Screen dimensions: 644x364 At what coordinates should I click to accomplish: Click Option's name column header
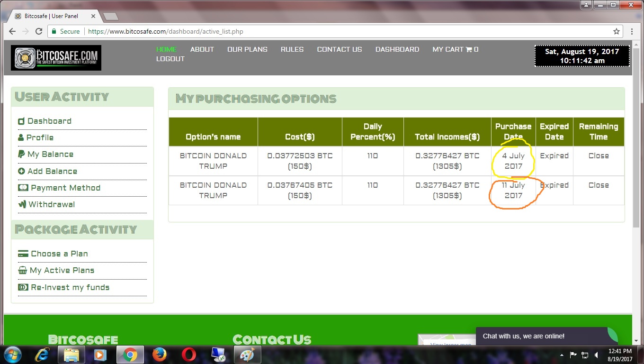click(213, 132)
